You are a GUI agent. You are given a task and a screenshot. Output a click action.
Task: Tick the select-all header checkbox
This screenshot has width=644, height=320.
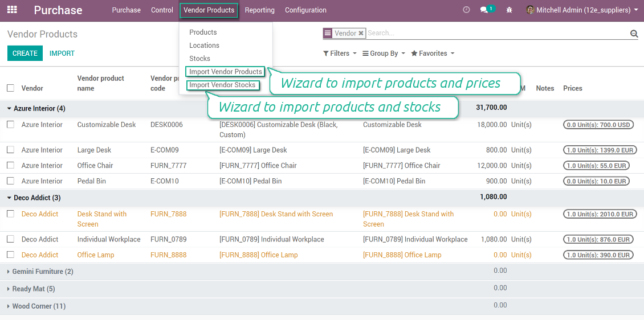coord(10,88)
